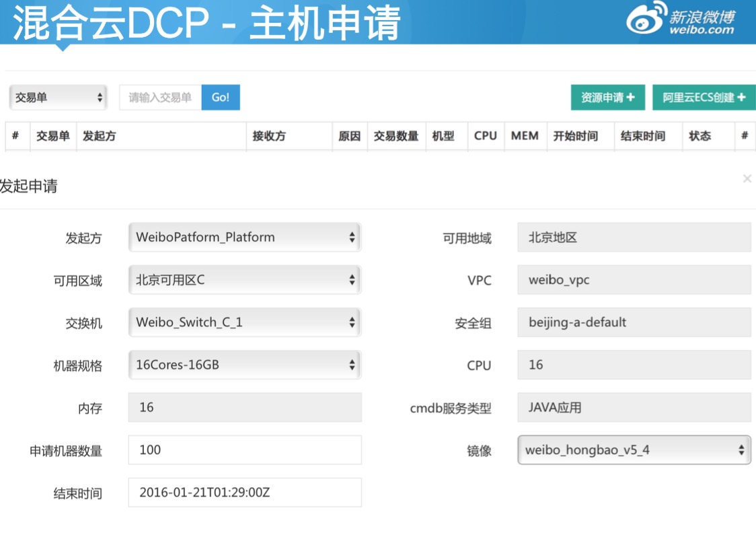Click the 资源申请+ button

point(607,97)
